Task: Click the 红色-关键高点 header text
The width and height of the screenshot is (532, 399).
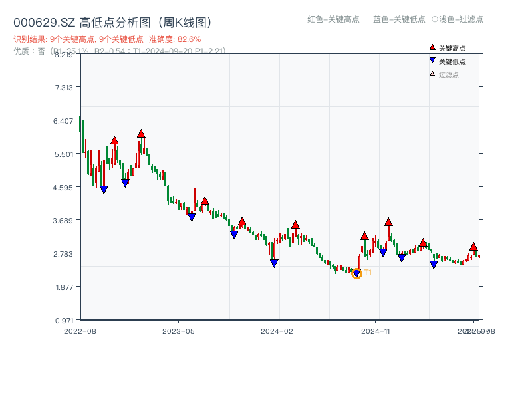Action: pyautogui.click(x=333, y=19)
